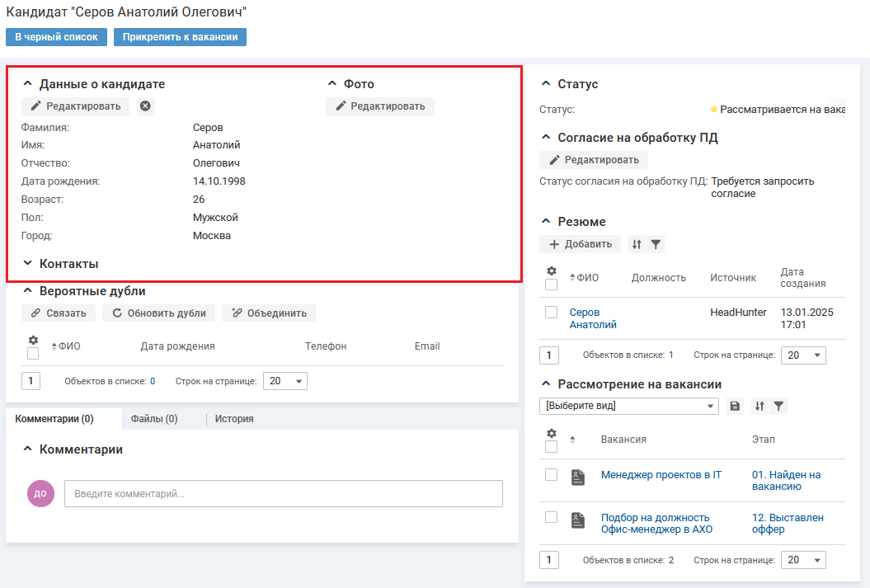The height and width of the screenshot is (588, 870).
Task: Click the Введите комментарий input field
Action: coord(283,494)
